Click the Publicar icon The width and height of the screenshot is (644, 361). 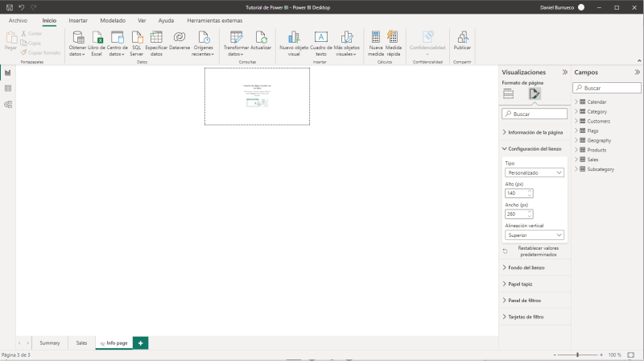462,38
